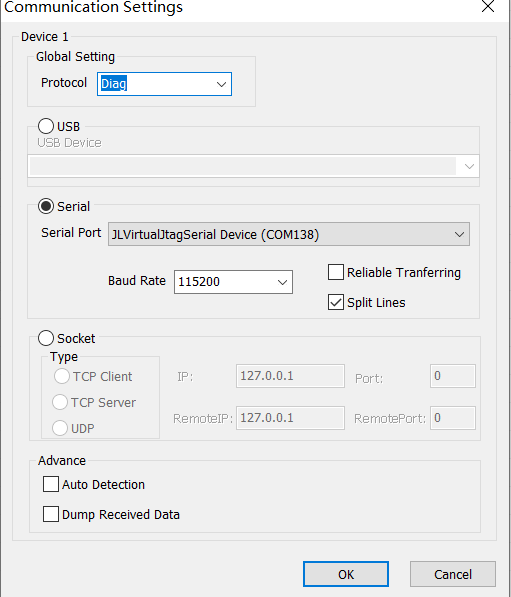Screen dimensions: 511x597
Task: Click the IP field showing 127.0.0.1
Action: click(x=291, y=376)
